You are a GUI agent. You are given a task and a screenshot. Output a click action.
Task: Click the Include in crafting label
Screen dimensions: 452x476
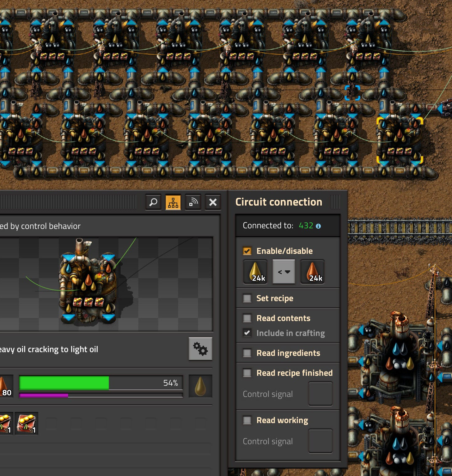291,333
